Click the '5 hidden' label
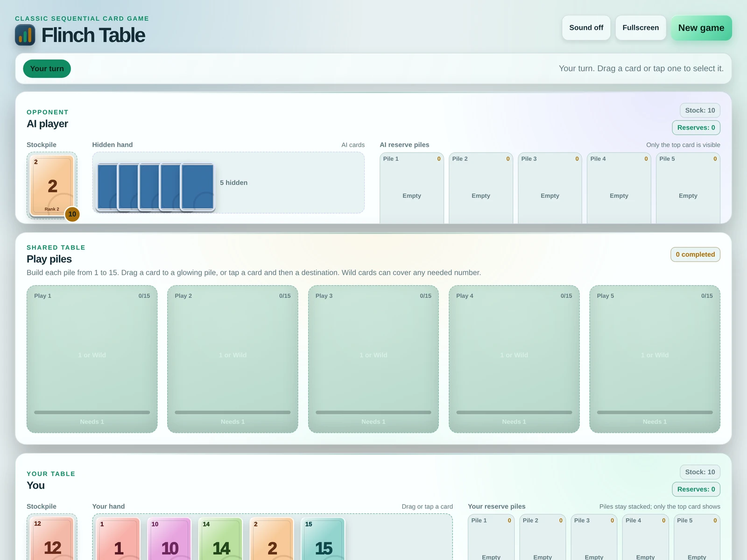 (x=233, y=182)
